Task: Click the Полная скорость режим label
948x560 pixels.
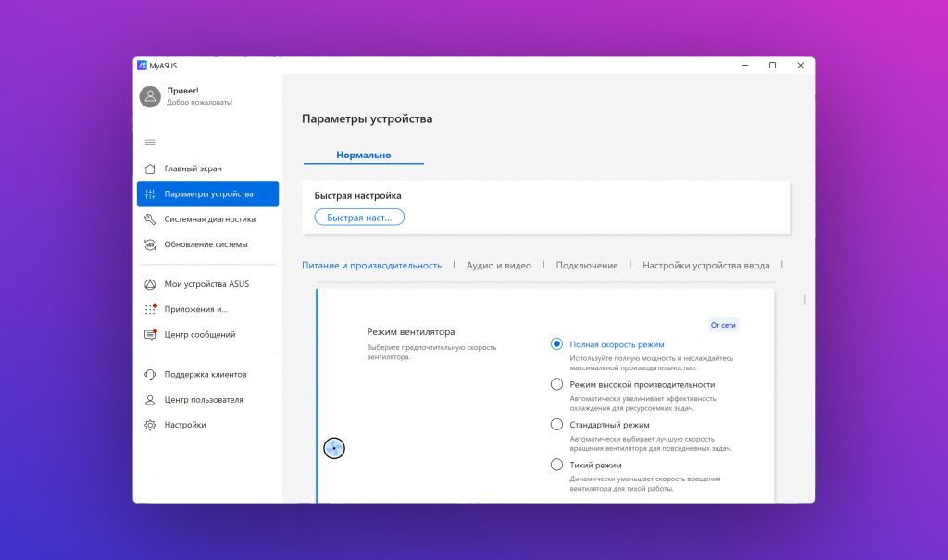Action: coord(617,344)
